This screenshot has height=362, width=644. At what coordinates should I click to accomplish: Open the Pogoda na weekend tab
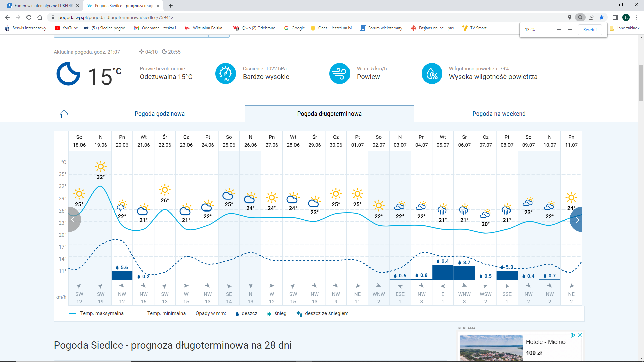click(499, 114)
